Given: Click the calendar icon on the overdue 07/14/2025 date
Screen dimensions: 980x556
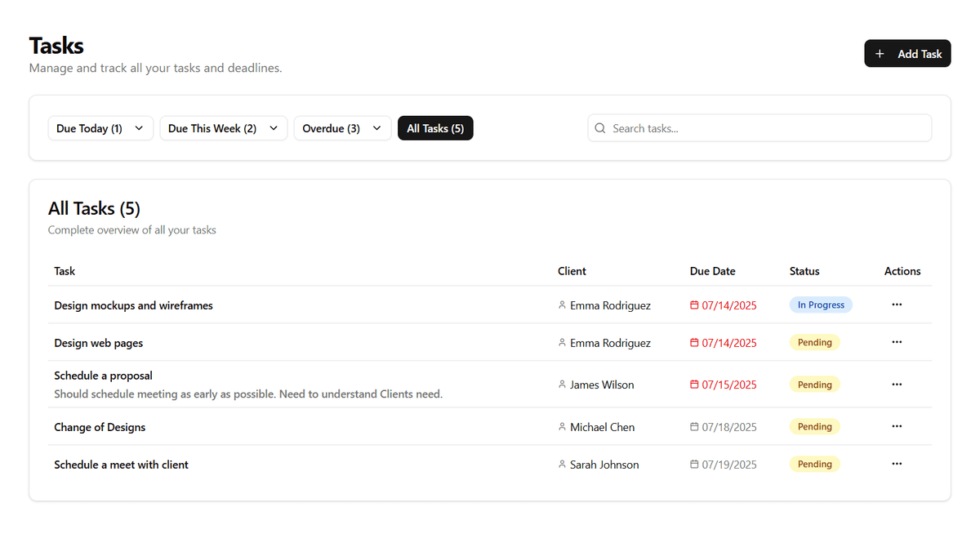Looking at the screenshot, I should pos(693,305).
